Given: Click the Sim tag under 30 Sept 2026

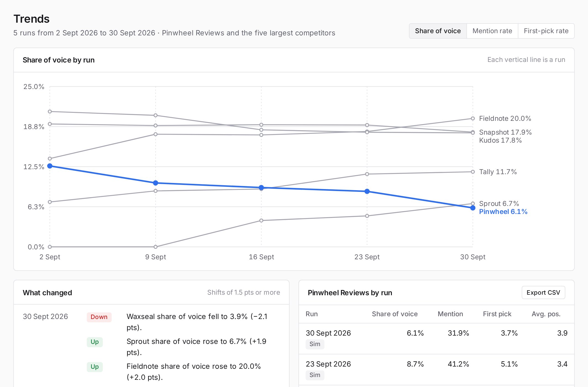Looking at the screenshot, I should pyautogui.click(x=315, y=344).
